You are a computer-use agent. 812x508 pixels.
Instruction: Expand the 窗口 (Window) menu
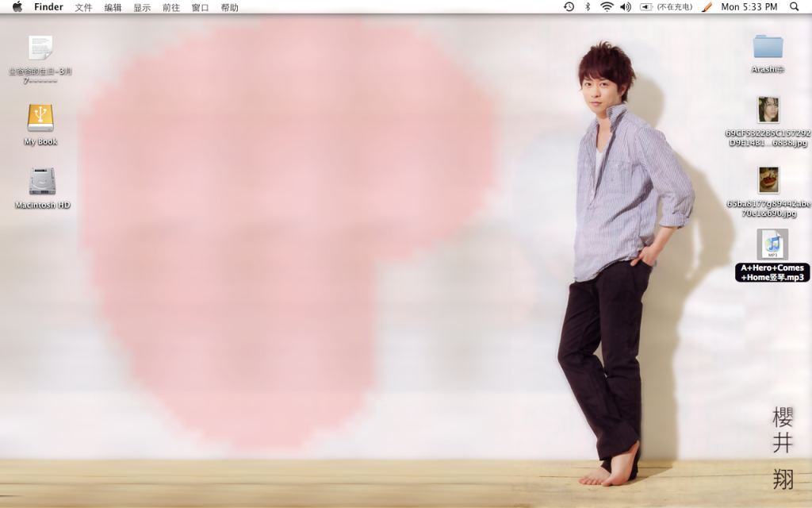pos(200,7)
